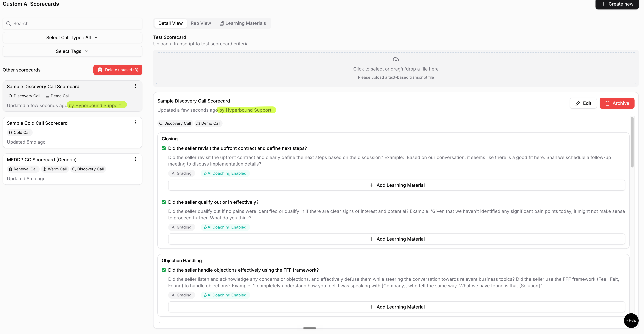The height and width of the screenshot is (334, 644).
Task: Click the Warm Call tag
Action: (55, 169)
